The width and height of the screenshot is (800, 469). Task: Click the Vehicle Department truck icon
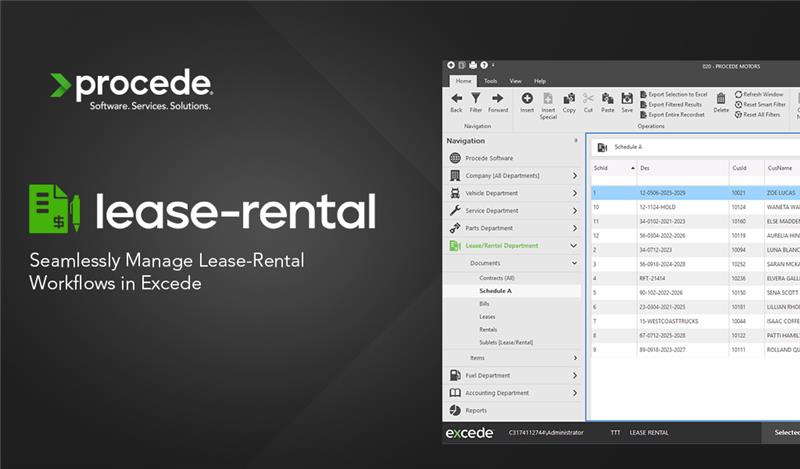(x=455, y=193)
